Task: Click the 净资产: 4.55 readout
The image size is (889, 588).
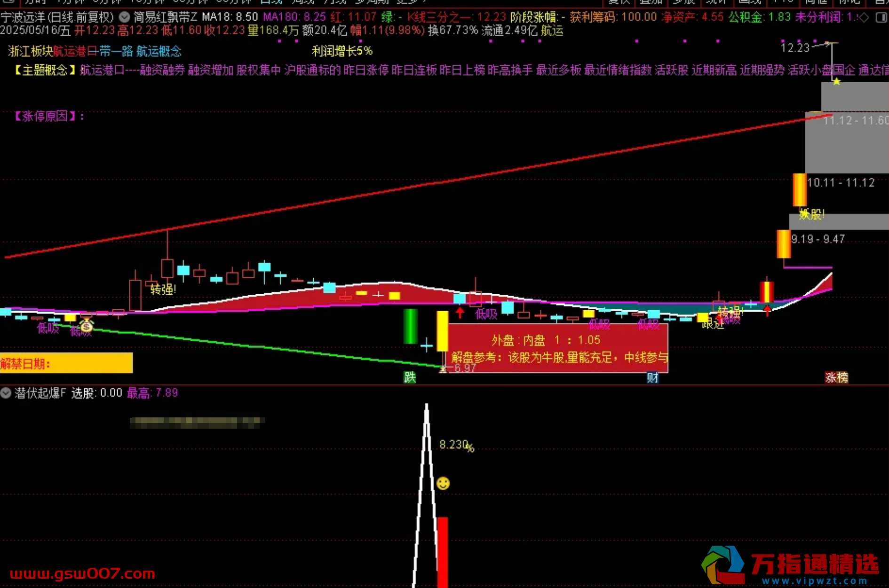Action: click(x=693, y=17)
